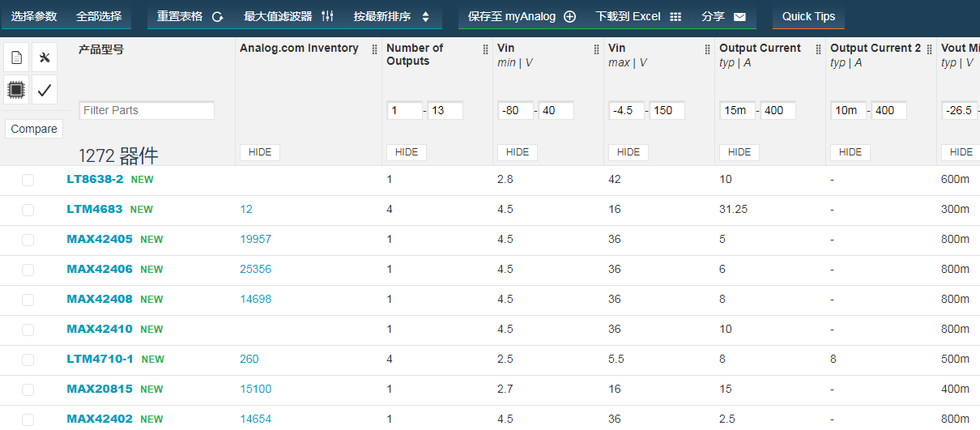This screenshot has width=980, height=430.
Task: Click Vin max upper bound field
Action: 667,110
